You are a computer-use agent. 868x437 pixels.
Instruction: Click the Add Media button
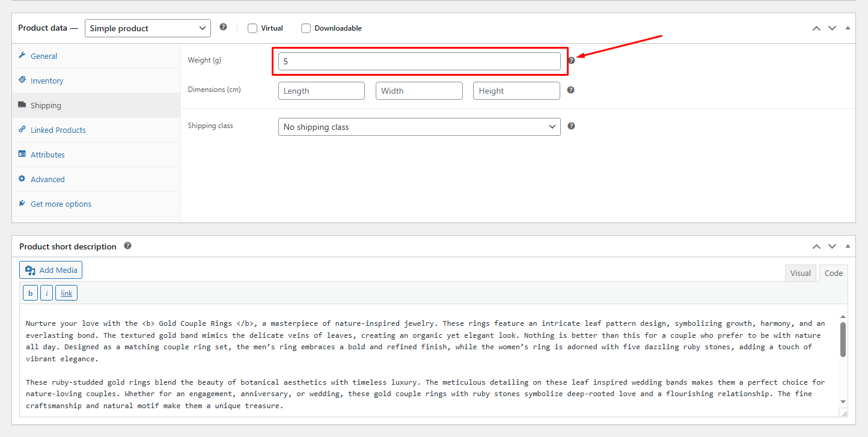[x=50, y=270]
